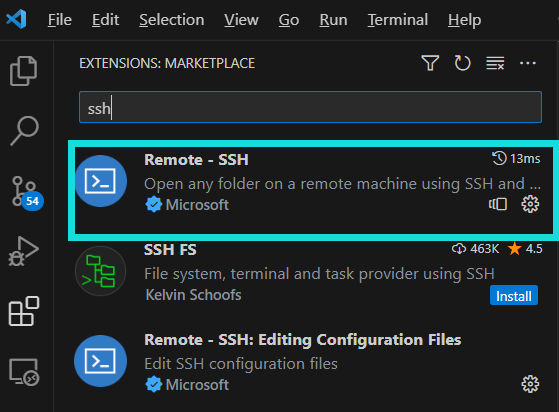Open Remote - SSH manage gear menu

(x=530, y=204)
